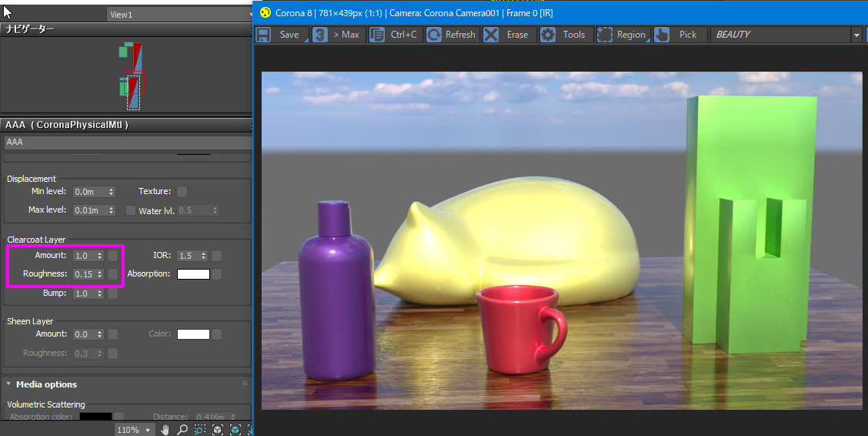The width and height of the screenshot is (868, 436).
Task: Click the Zoom Region tool
Action: coord(200,430)
